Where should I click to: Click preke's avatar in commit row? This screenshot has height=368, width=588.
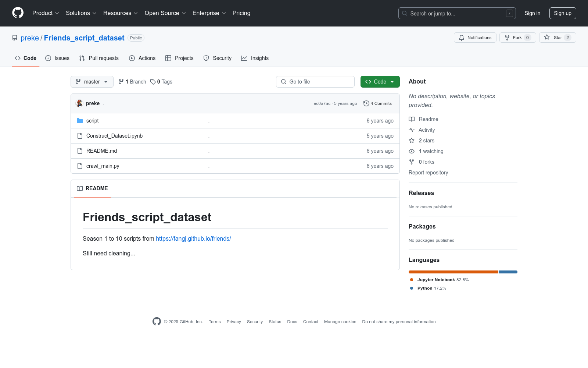pyautogui.click(x=79, y=103)
